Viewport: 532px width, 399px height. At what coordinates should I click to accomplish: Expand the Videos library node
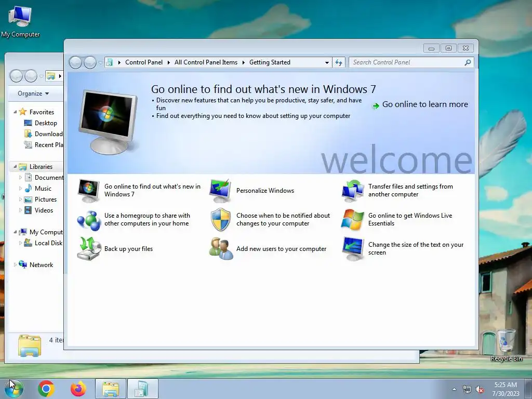(x=20, y=210)
